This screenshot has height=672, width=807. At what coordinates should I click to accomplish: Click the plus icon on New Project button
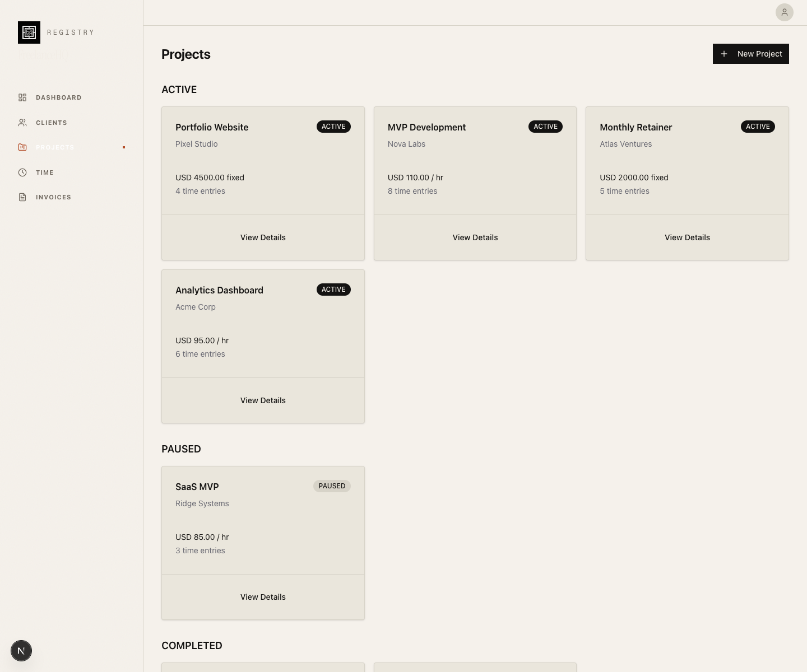724,54
